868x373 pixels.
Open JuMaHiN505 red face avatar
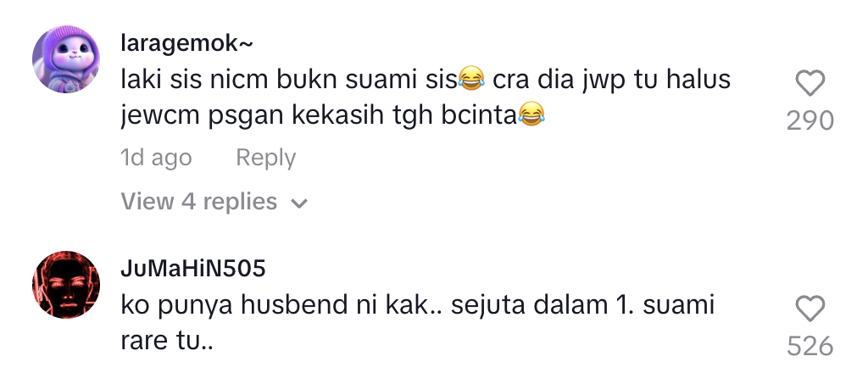pos(66,285)
